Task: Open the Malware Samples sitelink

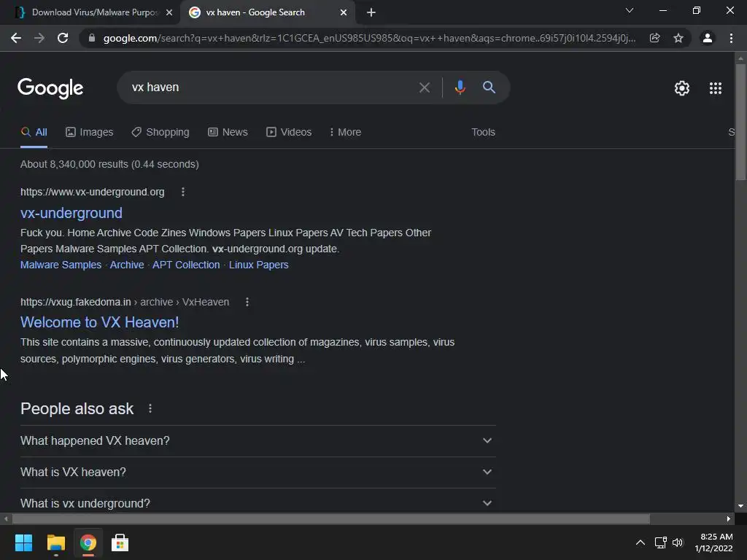Action: [x=61, y=265]
